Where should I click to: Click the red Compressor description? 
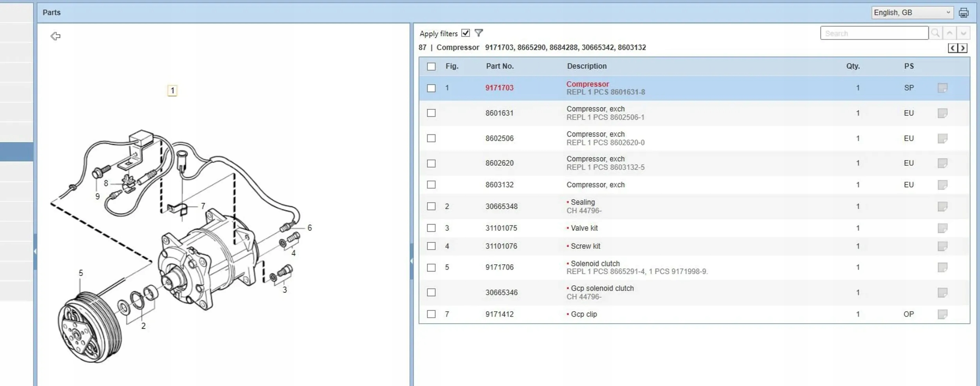pyautogui.click(x=588, y=84)
